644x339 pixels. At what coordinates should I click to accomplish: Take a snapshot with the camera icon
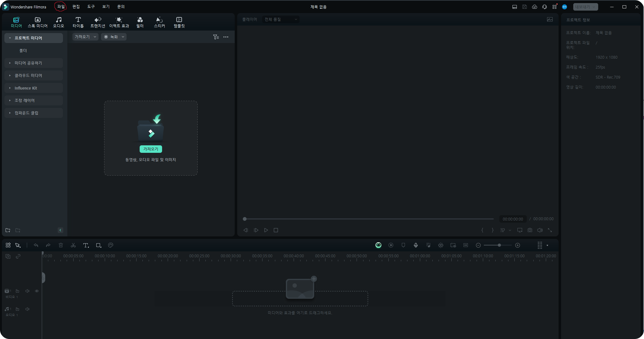[530, 230]
